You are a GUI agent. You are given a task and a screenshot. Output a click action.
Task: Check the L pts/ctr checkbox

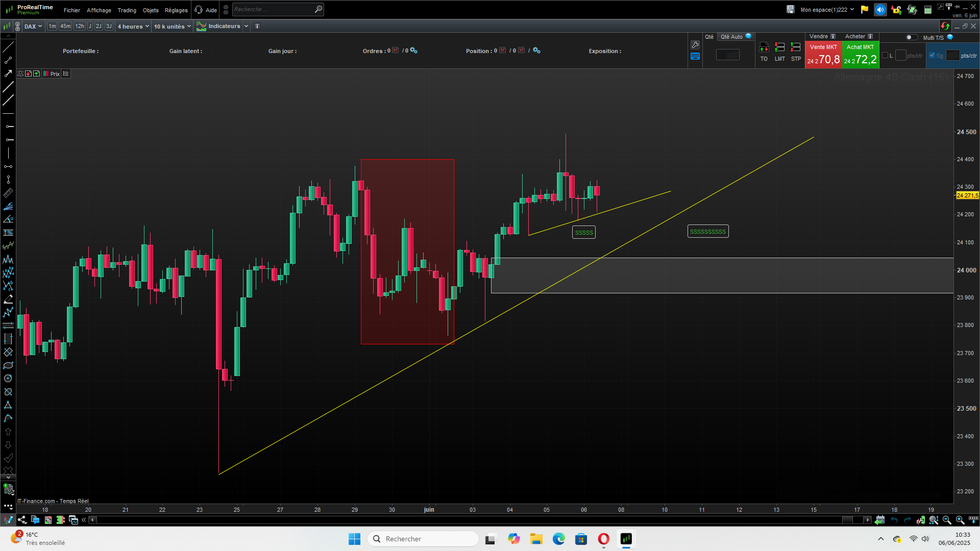click(x=885, y=56)
